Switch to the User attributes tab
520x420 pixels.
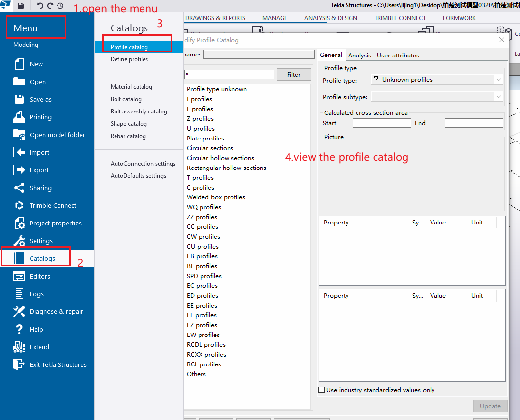[398, 56]
